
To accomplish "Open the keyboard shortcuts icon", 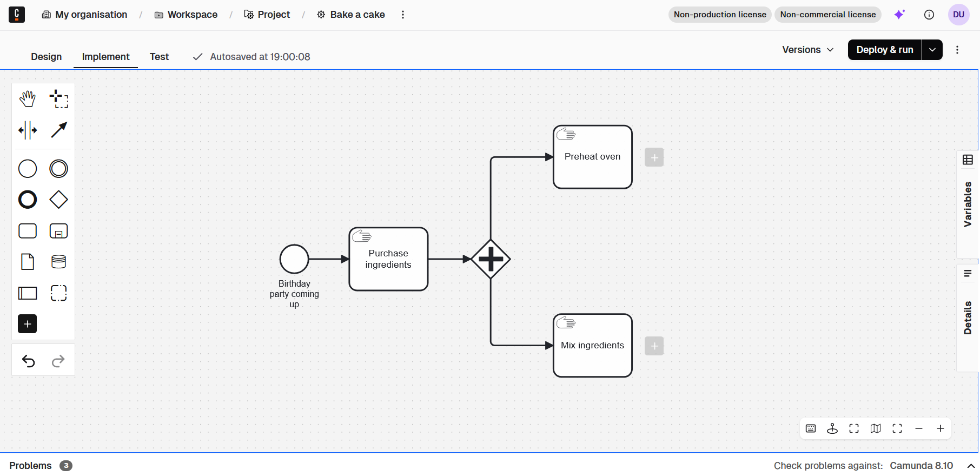I will point(811,428).
